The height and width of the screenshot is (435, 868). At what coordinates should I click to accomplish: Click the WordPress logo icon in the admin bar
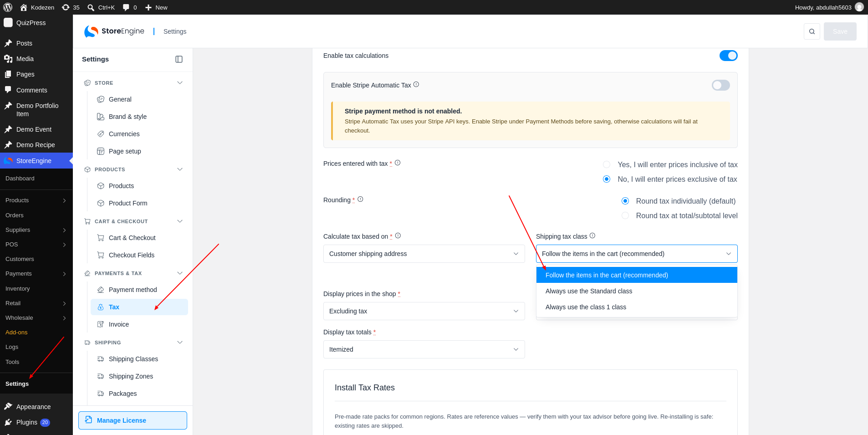(x=8, y=7)
